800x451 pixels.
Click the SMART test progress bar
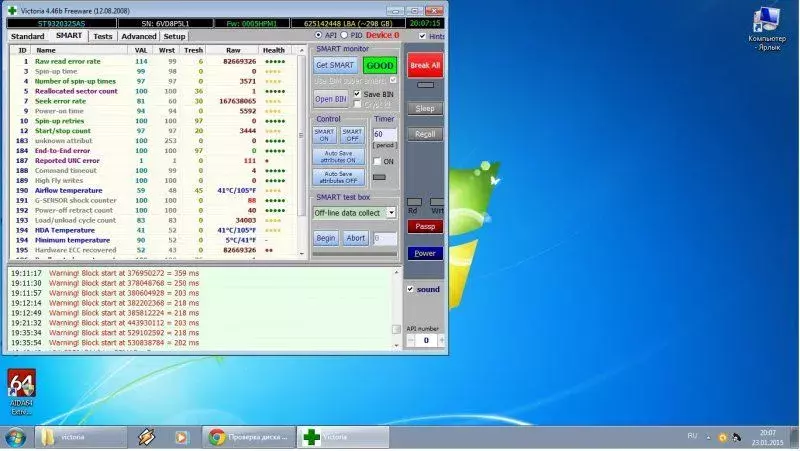[355, 254]
